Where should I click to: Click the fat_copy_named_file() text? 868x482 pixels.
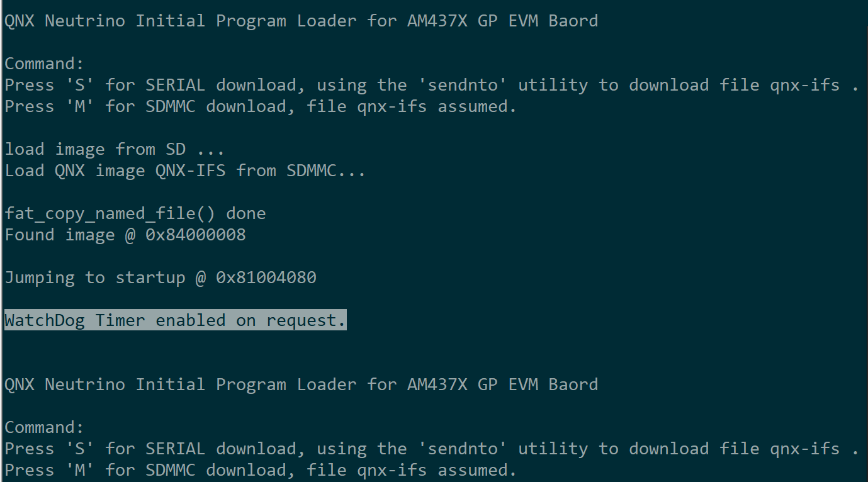coord(110,214)
